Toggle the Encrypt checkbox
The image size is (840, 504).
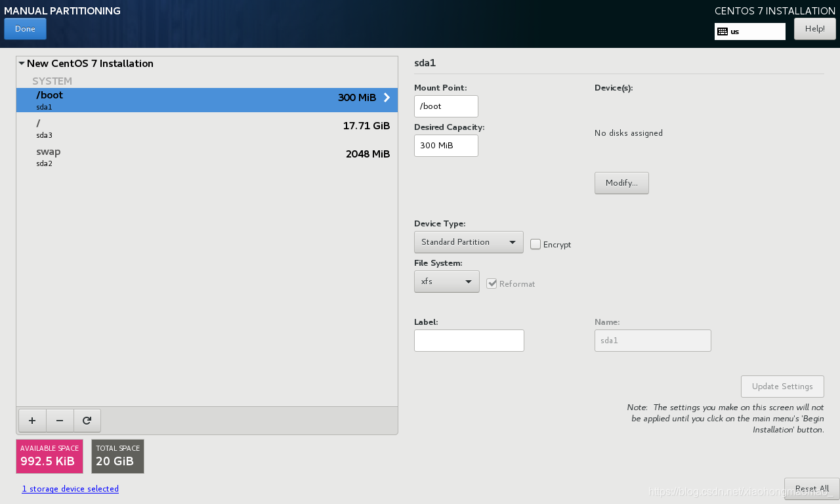pyautogui.click(x=535, y=244)
